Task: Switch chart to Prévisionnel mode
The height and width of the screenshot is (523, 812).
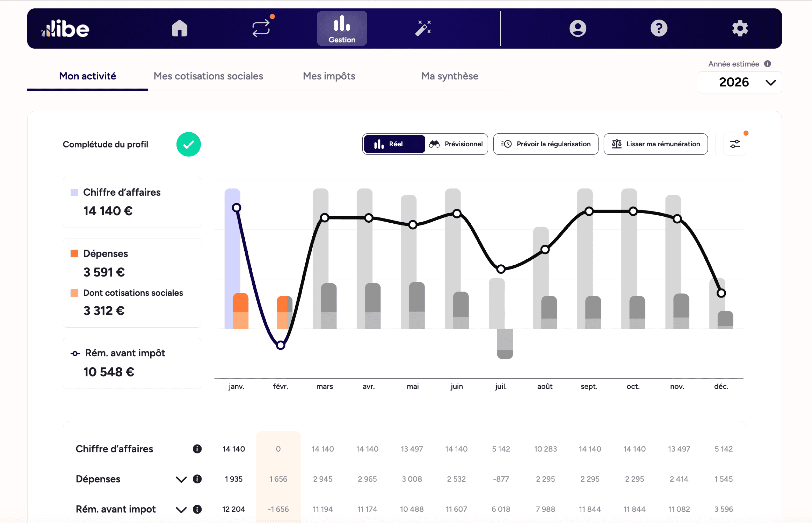Action: pyautogui.click(x=456, y=144)
